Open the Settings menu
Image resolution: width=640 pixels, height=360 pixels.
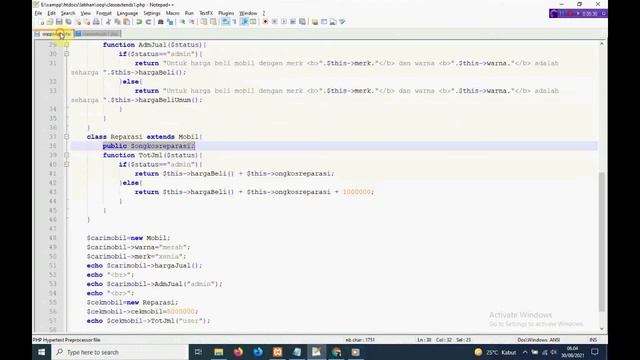(x=152, y=13)
